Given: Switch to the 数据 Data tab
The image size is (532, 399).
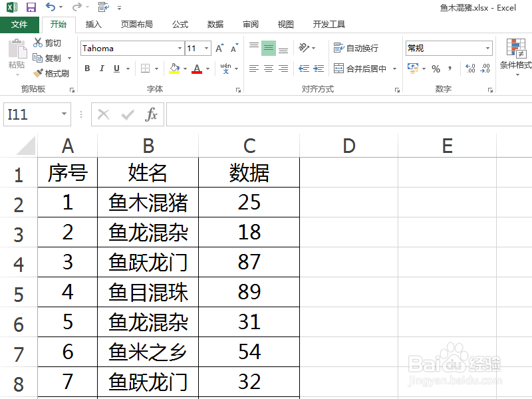Looking at the screenshot, I should pyautogui.click(x=215, y=25).
